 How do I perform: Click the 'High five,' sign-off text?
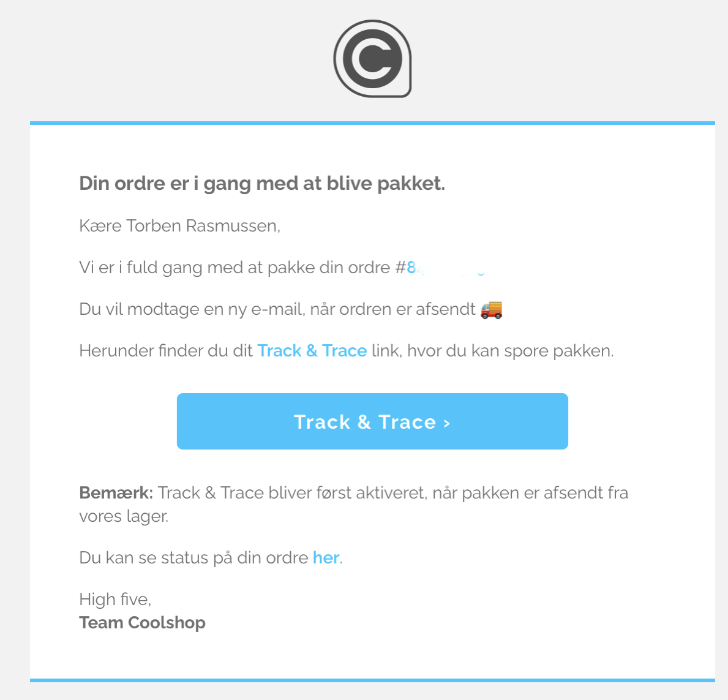[x=115, y=599]
